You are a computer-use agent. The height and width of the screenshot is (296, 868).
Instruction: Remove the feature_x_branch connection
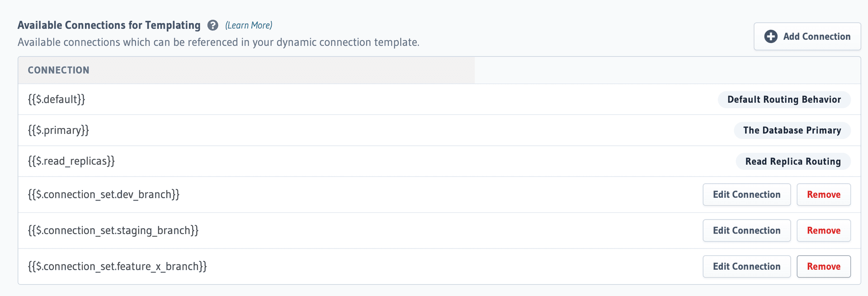point(824,266)
